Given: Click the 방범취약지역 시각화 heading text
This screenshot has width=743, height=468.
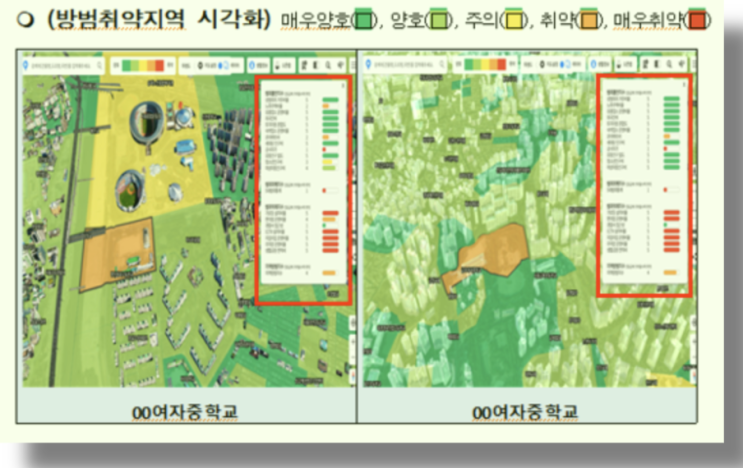Looking at the screenshot, I should tap(159, 19).
